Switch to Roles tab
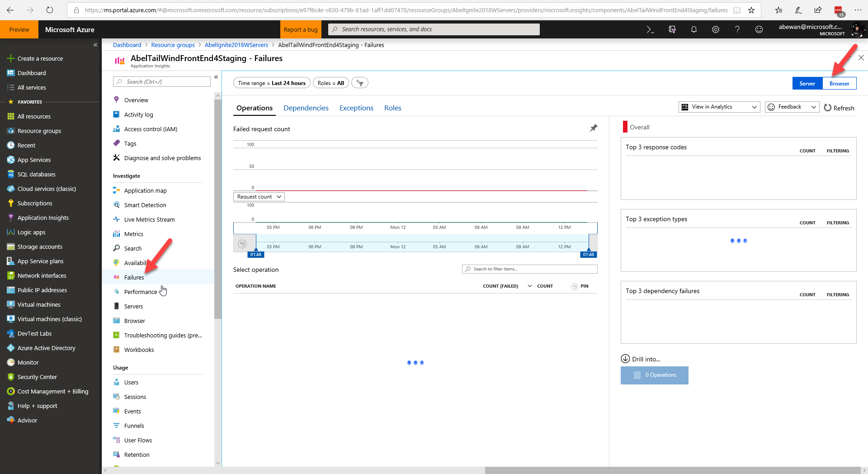Screen dimensions: 868x474 393,108
